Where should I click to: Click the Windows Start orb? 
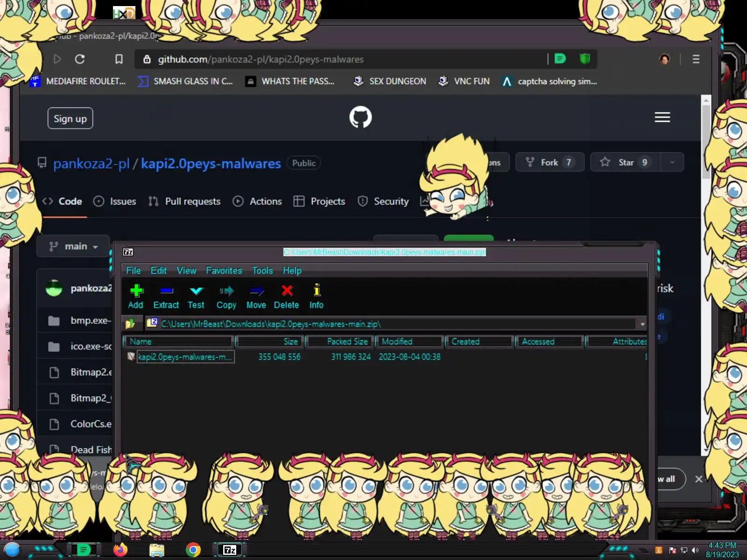click(x=12, y=550)
